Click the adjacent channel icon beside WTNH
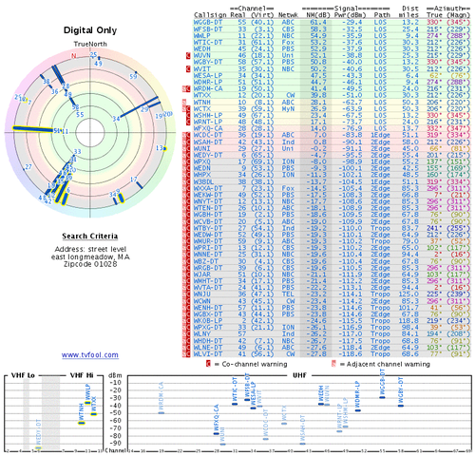This screenshot has width=476, height=456. (184, 102)
